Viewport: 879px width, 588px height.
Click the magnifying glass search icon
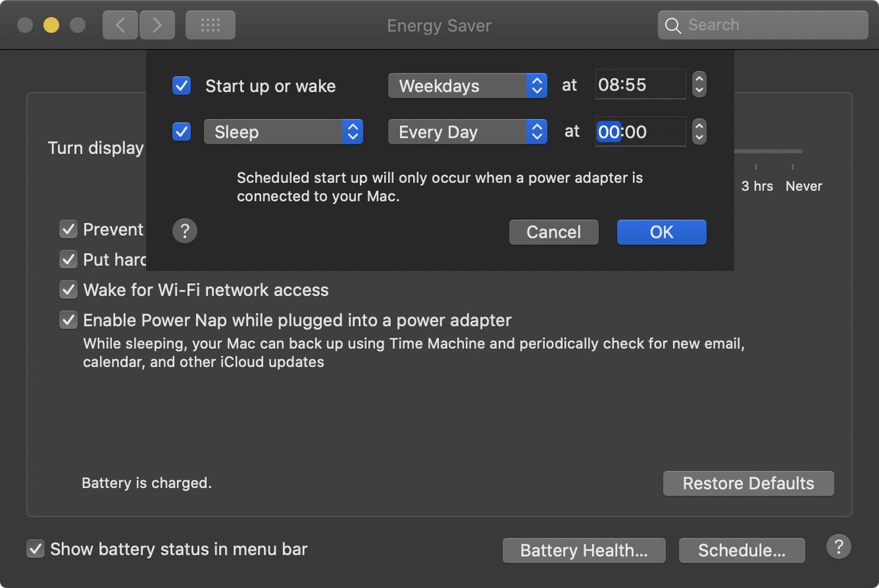pos(672,25)
